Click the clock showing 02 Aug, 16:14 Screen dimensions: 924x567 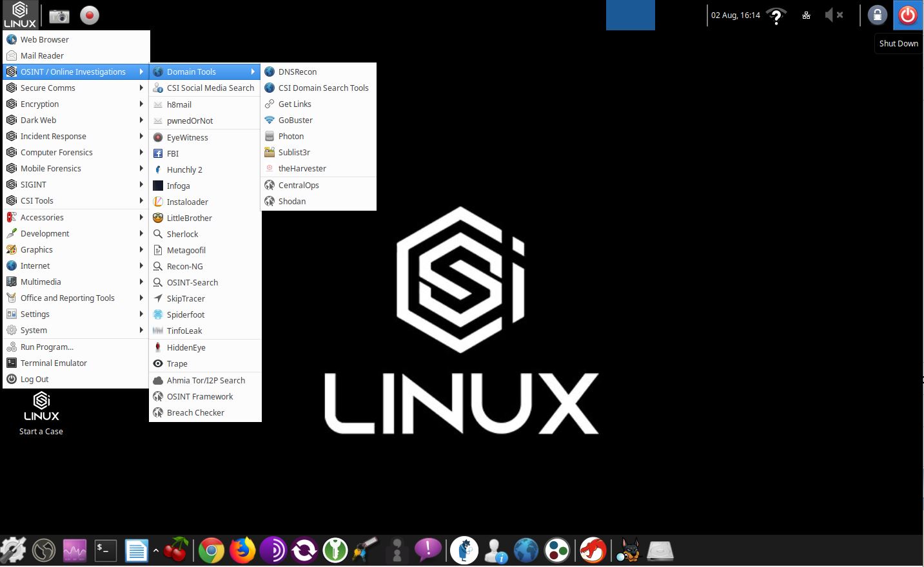point(735,15)
